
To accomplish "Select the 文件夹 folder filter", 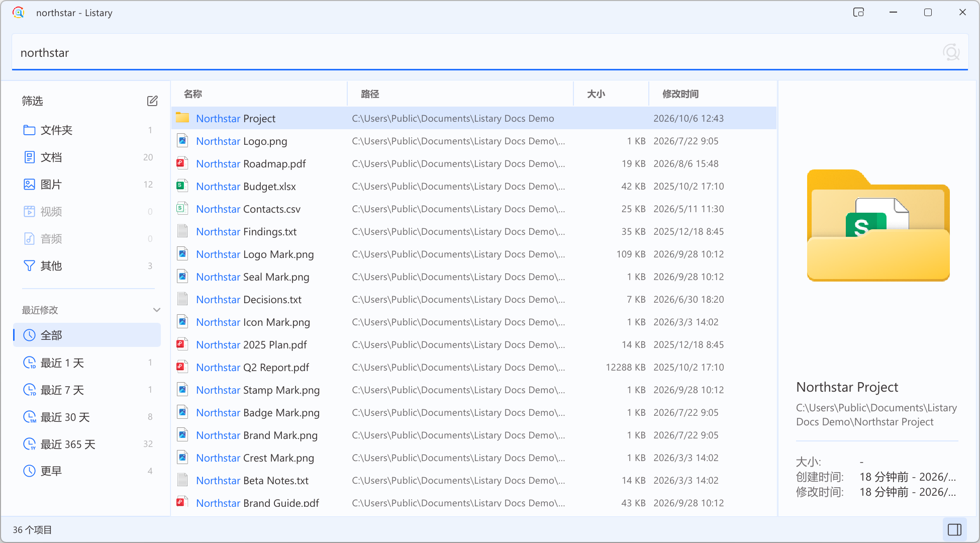I will tap(87, 130).
